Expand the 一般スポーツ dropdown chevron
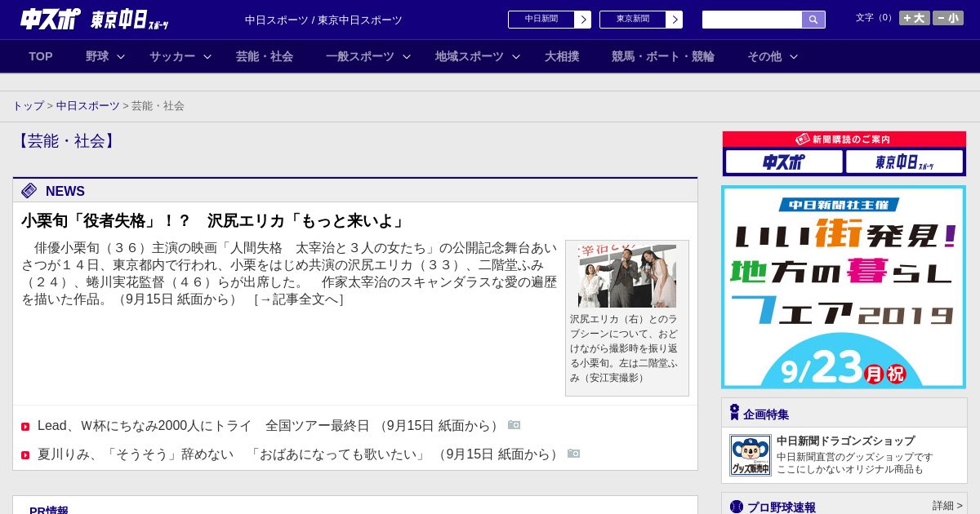This screenshot has height=514, width=980. [407, 56]
